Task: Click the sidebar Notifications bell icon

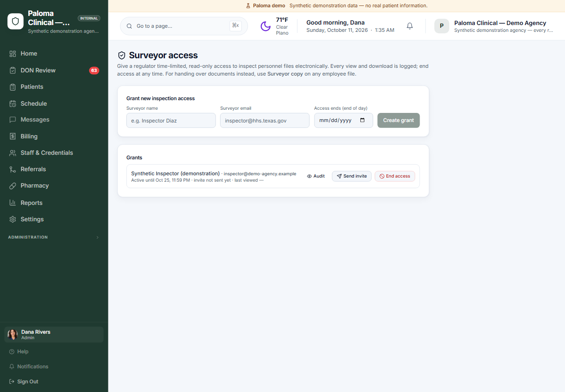Action: (x=12, y=367)
